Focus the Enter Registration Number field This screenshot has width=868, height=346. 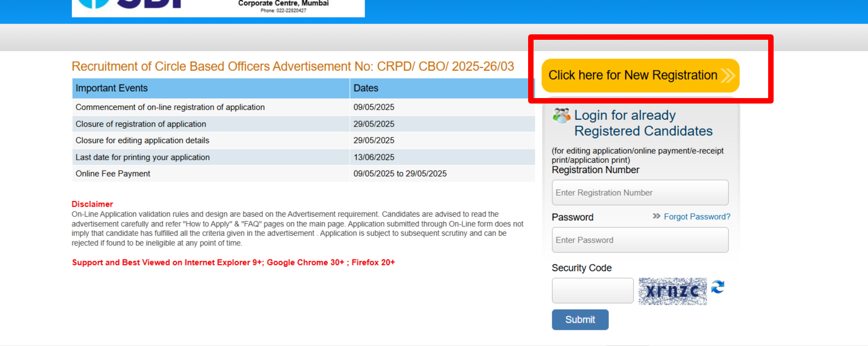tap(640, 193)
